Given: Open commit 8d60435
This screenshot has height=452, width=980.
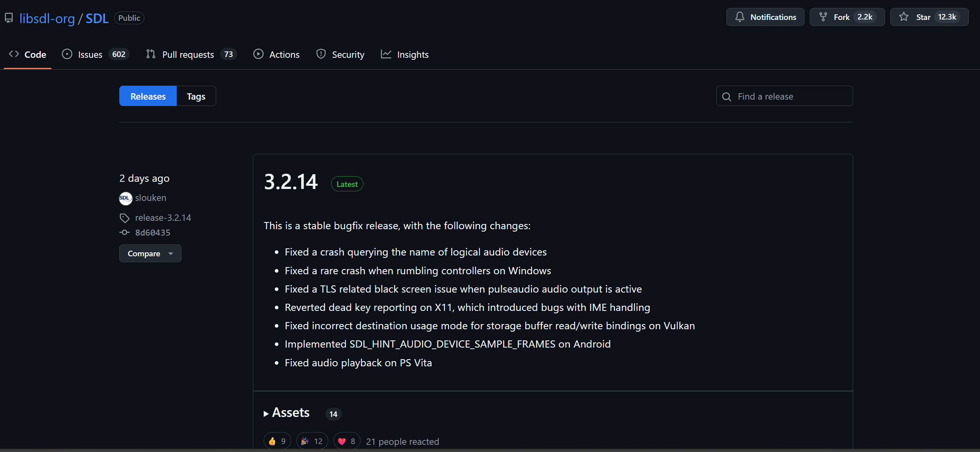Looking at the screenshot, I should [153, 232].
